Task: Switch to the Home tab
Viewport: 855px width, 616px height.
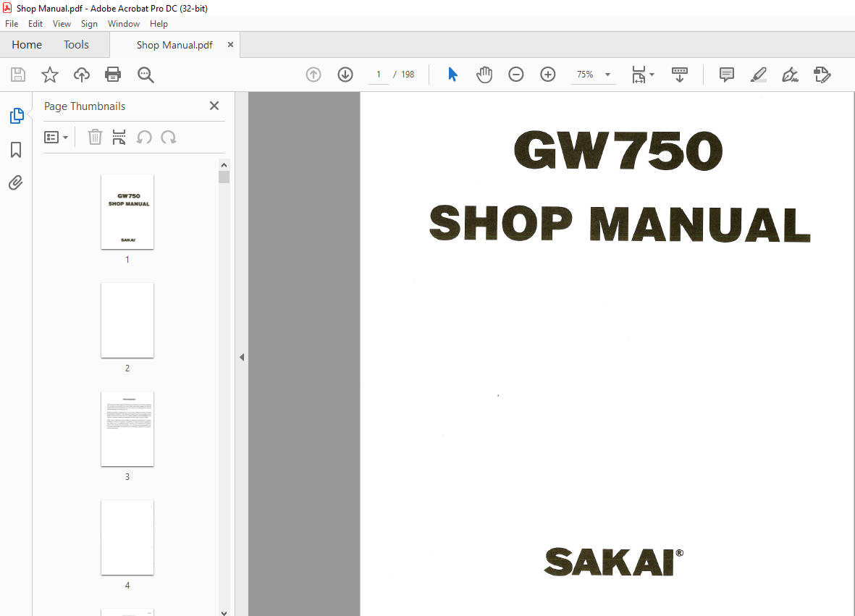Action: click(x=27, y=45)
